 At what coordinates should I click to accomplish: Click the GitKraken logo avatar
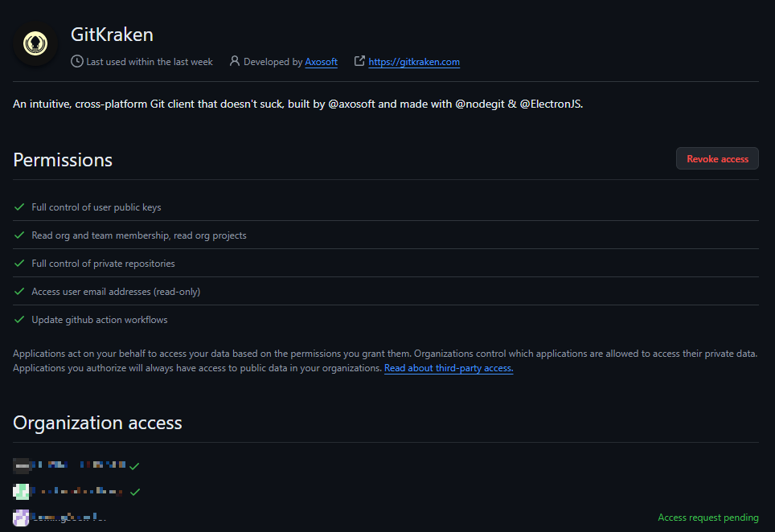click(35, 43)
